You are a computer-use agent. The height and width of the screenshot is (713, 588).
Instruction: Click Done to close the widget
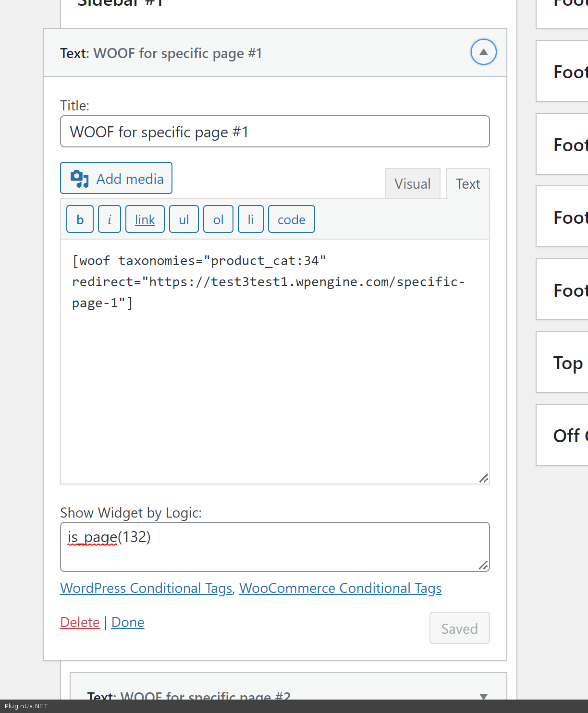coord(128,622)
